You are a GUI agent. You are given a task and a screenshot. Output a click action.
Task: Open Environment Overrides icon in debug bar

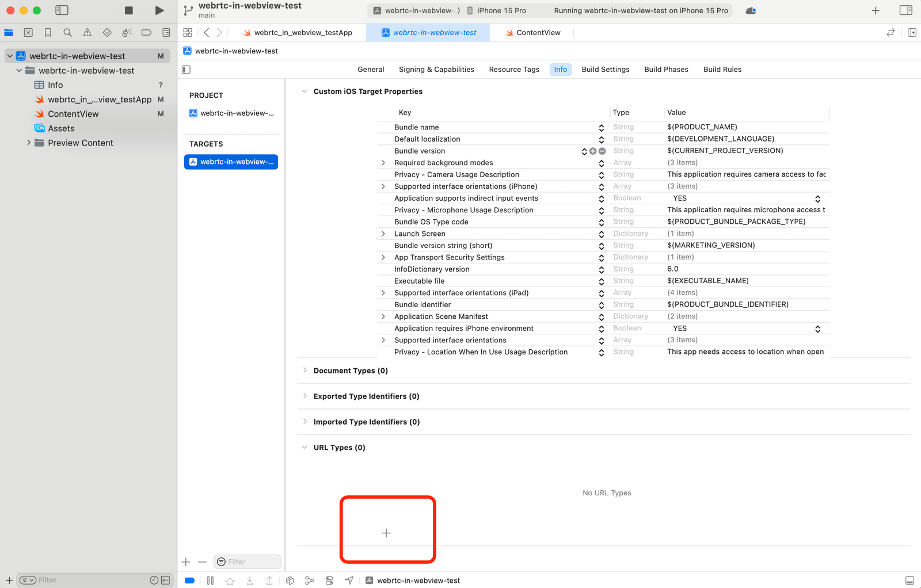329,581
